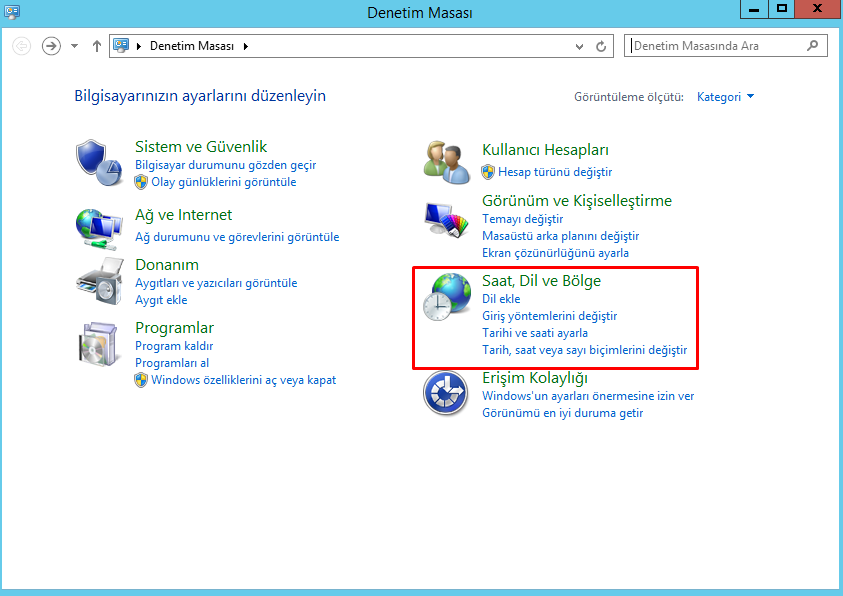Open the Saat, Dil ve Bölge heading
Viewport: 843px width, 596px height.
point(541,281)
